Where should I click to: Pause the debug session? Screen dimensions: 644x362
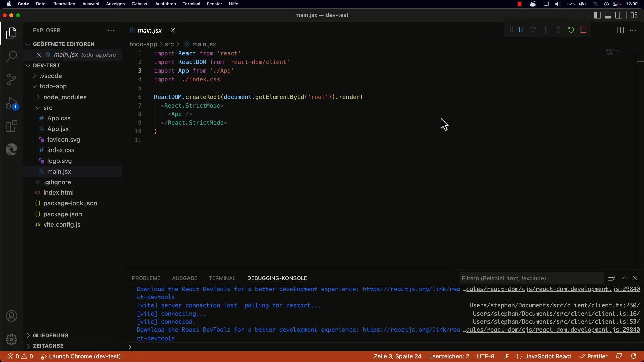pyautogui.click(x=521, y=30)
